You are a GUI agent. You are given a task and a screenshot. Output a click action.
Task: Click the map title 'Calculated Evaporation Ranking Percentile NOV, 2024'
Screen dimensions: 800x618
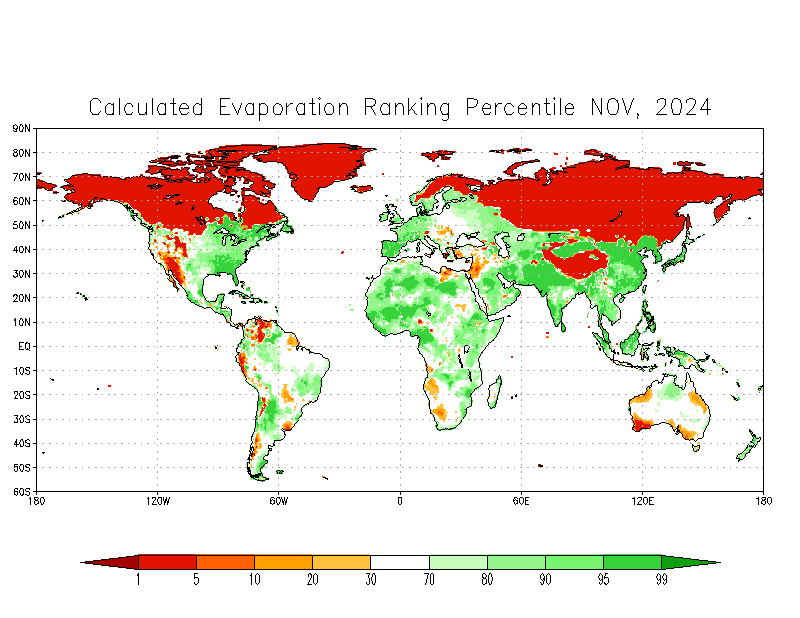pos(400,108)
